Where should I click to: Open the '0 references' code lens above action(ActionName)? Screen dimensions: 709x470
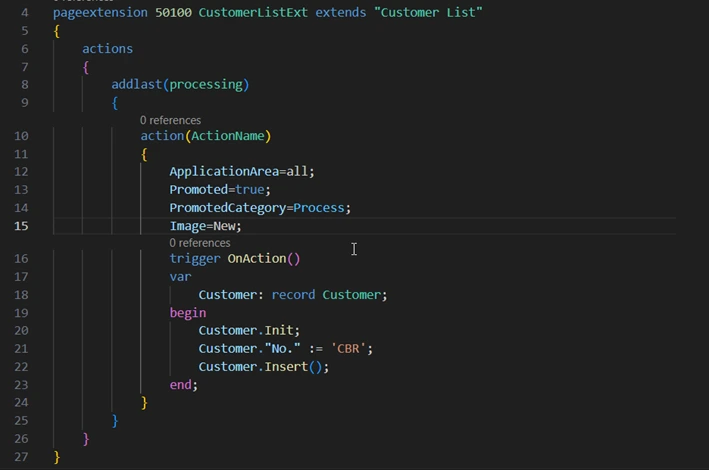pyautogui.click(x=170, y=120)
